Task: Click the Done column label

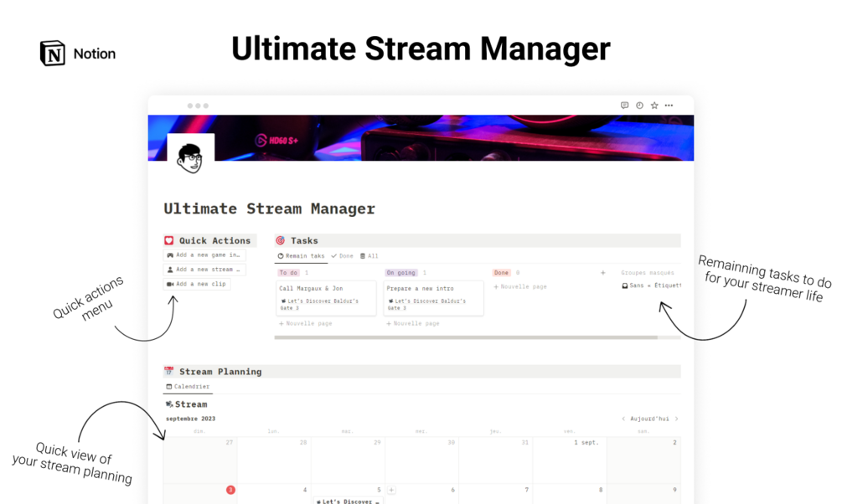Action: [501, 273]
